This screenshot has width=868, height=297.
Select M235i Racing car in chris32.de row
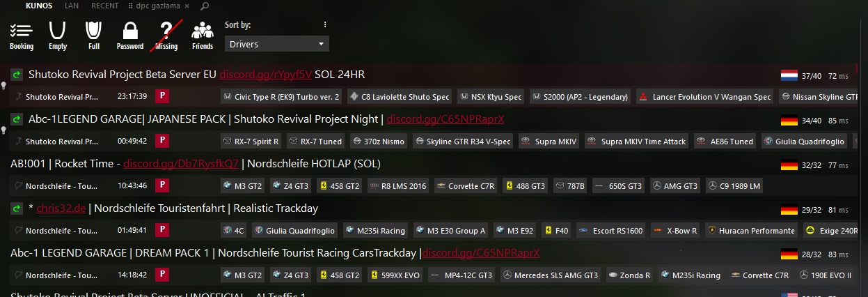point(376,231)
